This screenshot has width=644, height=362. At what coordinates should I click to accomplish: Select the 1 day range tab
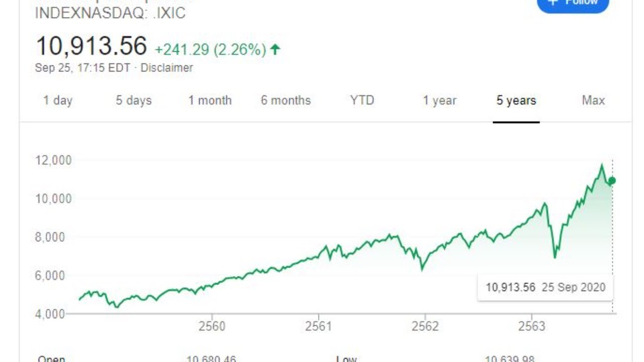point(58,101)
